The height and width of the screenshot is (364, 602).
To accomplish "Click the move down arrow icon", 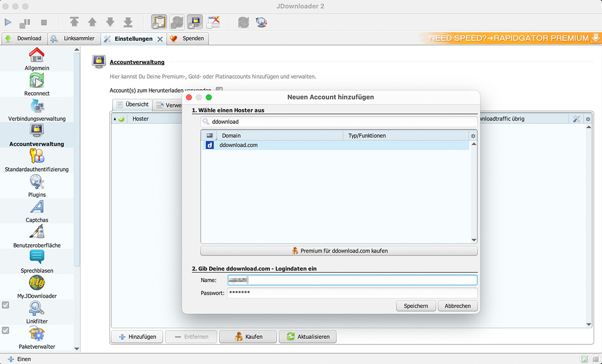I will 110,22.
